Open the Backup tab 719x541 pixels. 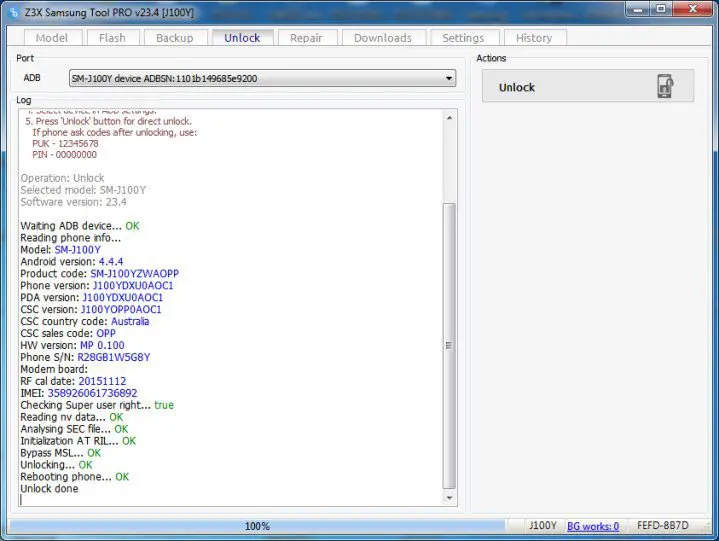coord(175,38)
